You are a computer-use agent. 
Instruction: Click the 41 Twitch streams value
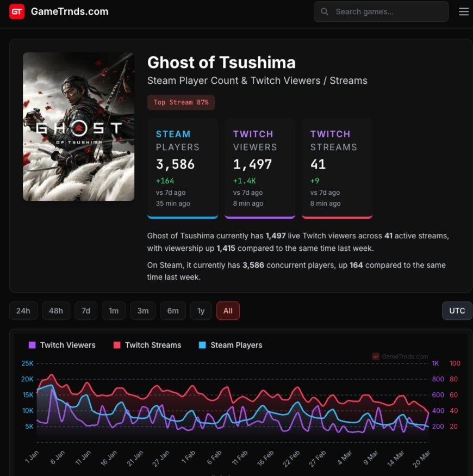(318, 164)
